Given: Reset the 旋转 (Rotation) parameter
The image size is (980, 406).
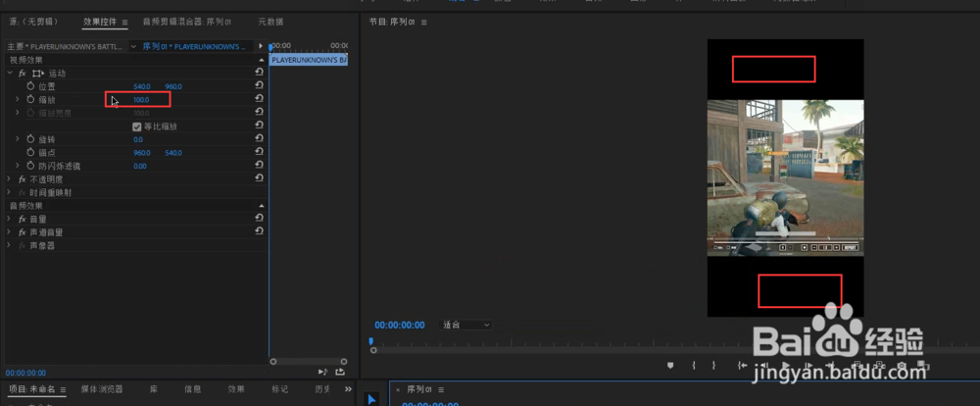Looking at the screenshot, I should [260, 138].
